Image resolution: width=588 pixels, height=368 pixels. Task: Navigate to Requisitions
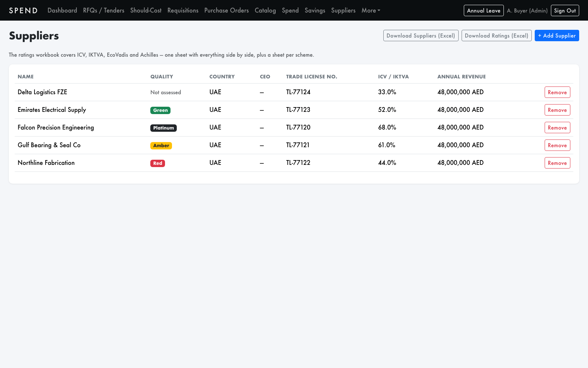183,10
